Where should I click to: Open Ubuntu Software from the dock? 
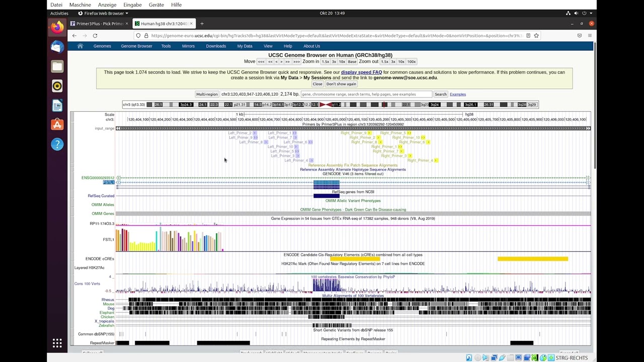(57, 125)
